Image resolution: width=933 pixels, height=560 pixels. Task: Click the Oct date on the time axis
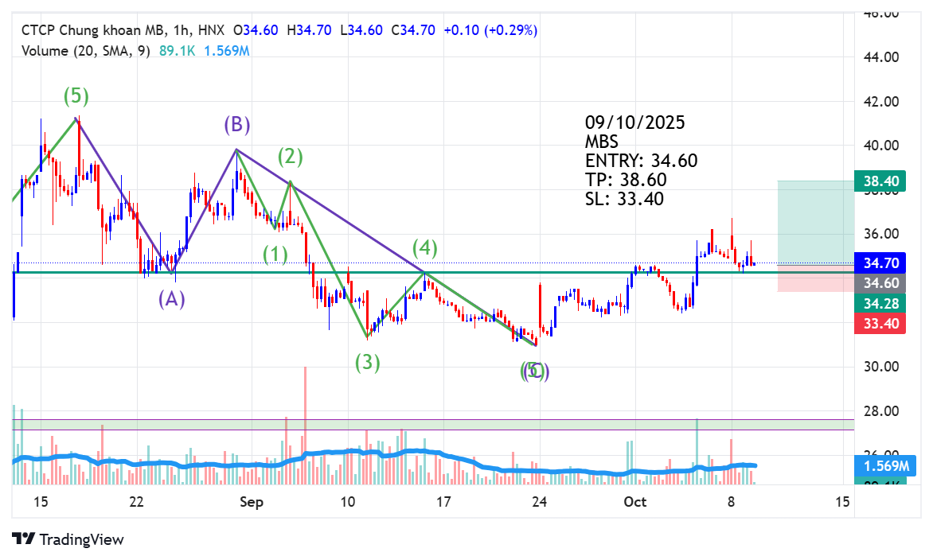click(635, 503)
